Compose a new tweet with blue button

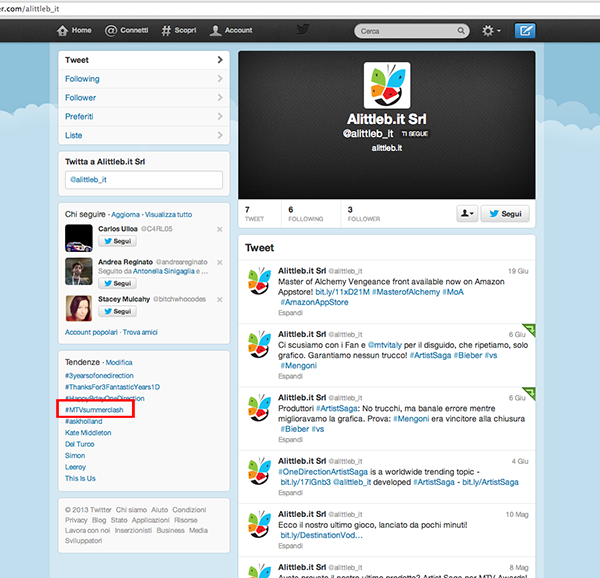(x=525, y=31)
